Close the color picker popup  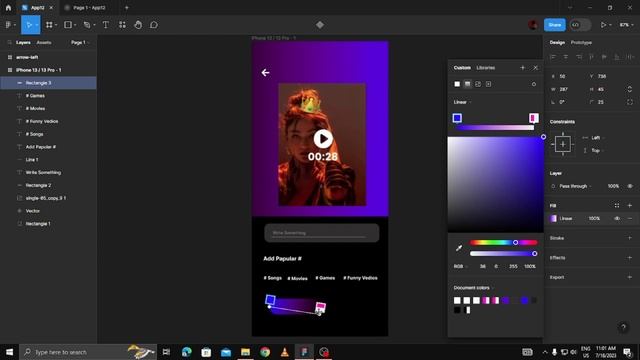(x=536, y=68)
